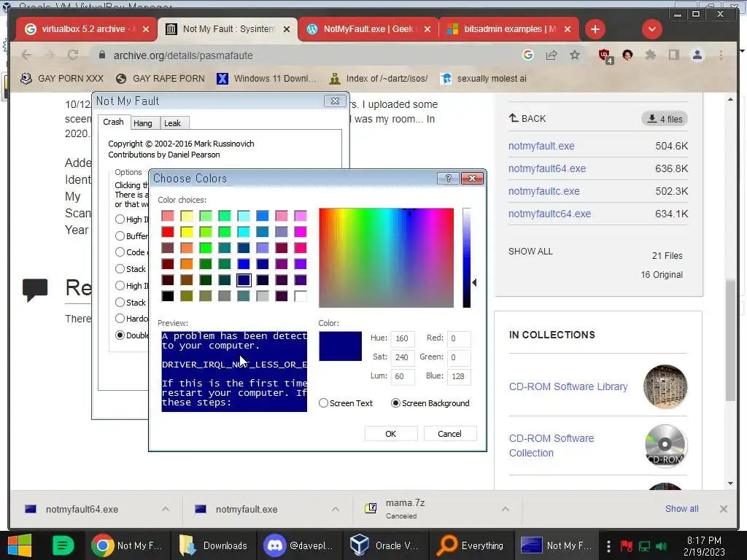
Task: Switch to NotMyFault.exe Geek tab
Action: [x=368, y=29]
